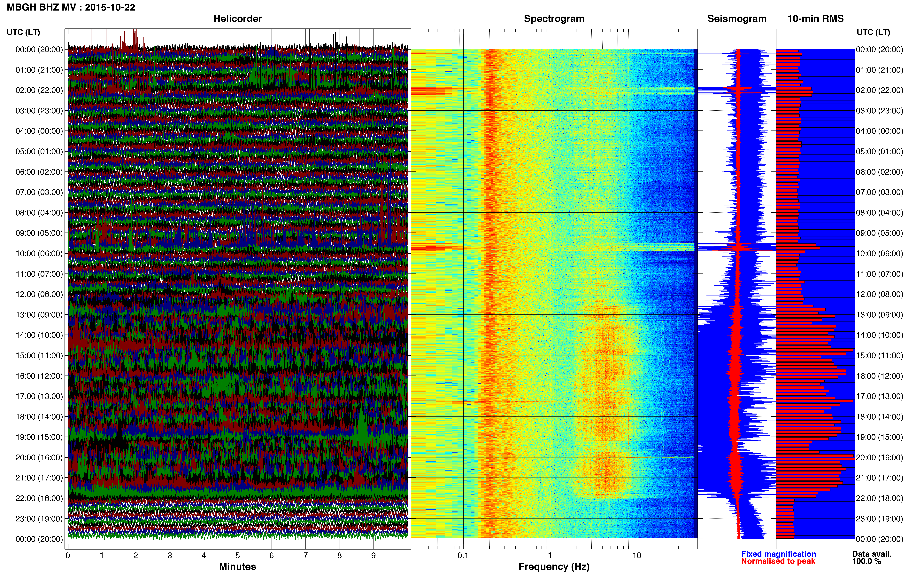Viewport: 924px width, 578px height.
Task: Click the '10-min RMS' panel heading
Action: [815, 19]
